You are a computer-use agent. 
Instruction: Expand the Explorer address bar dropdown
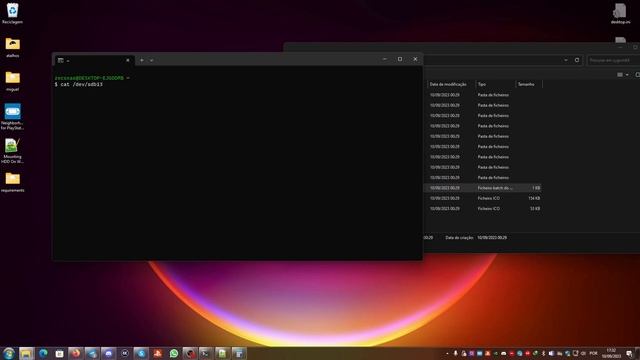(566, 60)
